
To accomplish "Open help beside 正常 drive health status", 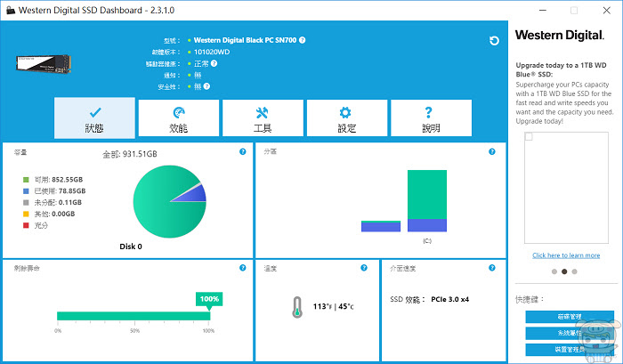I will coord(214,63).
